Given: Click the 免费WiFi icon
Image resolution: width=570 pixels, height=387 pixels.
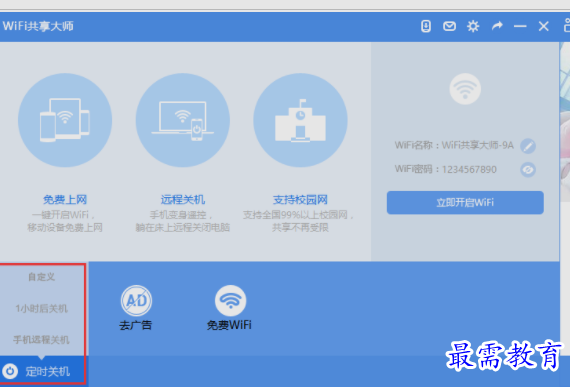Looking at the screenshot, I should point(230,301).
